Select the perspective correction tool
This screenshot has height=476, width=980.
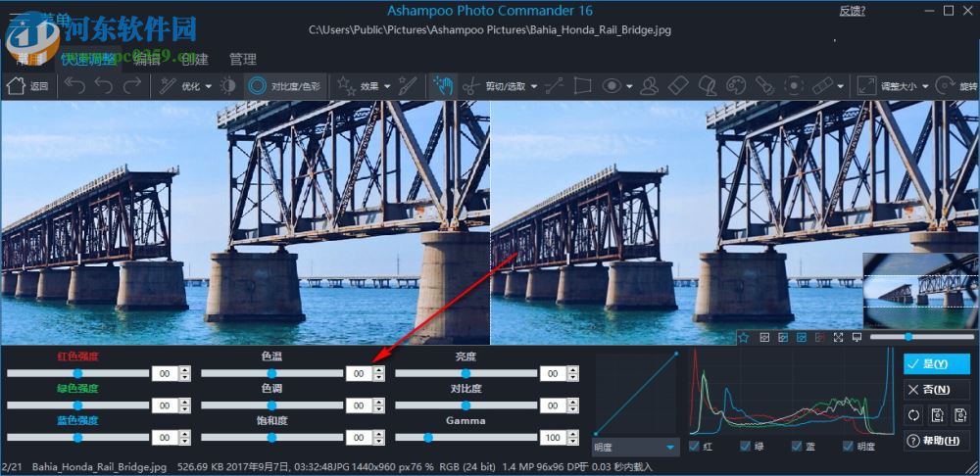point(582,86)
